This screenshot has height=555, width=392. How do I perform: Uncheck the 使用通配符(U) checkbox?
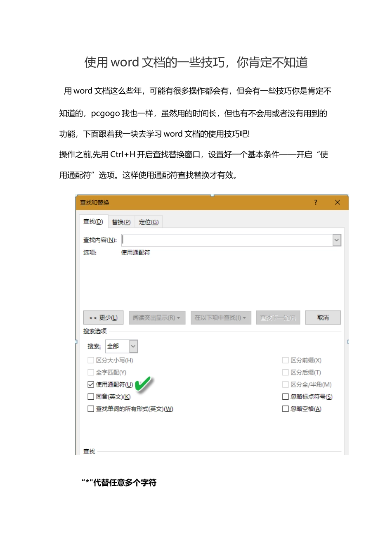click(91, 384)
